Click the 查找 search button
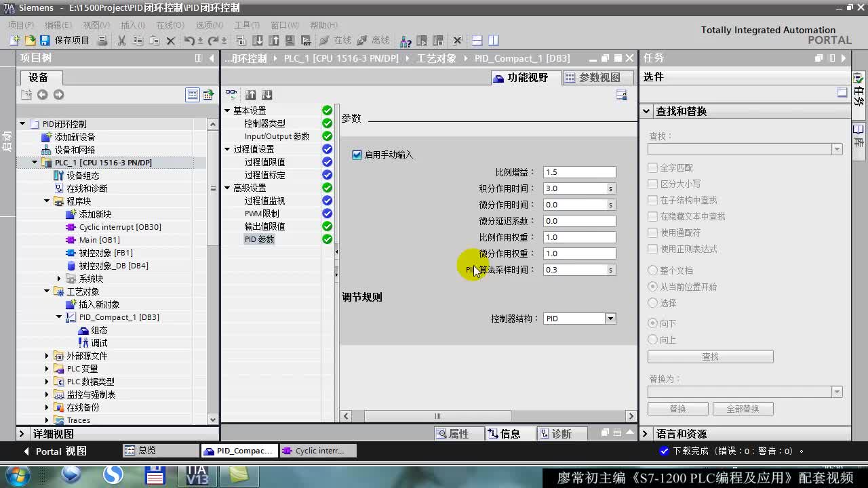This screenshot has width=868, height=488. tap(710, 357)
